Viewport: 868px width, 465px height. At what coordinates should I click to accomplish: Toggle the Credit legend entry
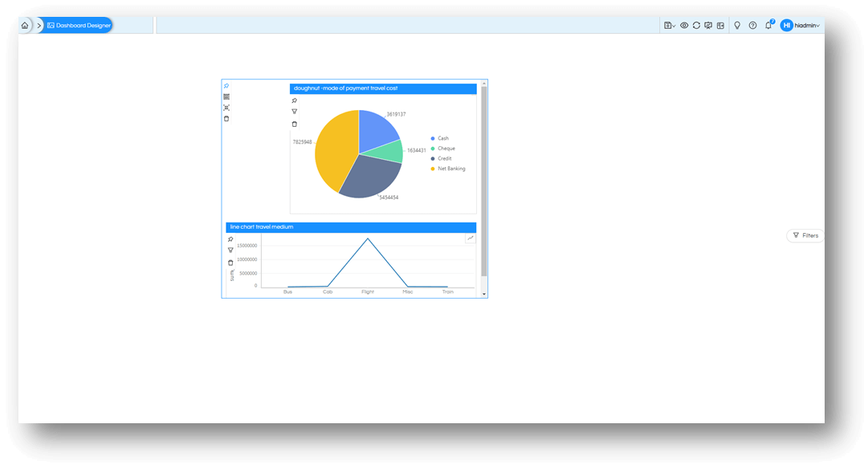441,158
